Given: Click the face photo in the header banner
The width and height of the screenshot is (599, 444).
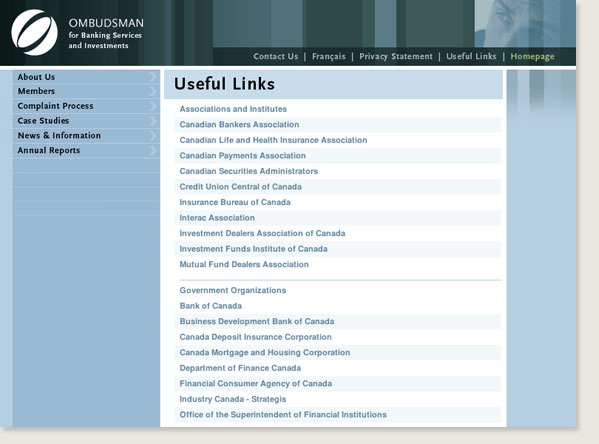Looking at the screenshot, I should pyautogui.click(x=525, y=23).
